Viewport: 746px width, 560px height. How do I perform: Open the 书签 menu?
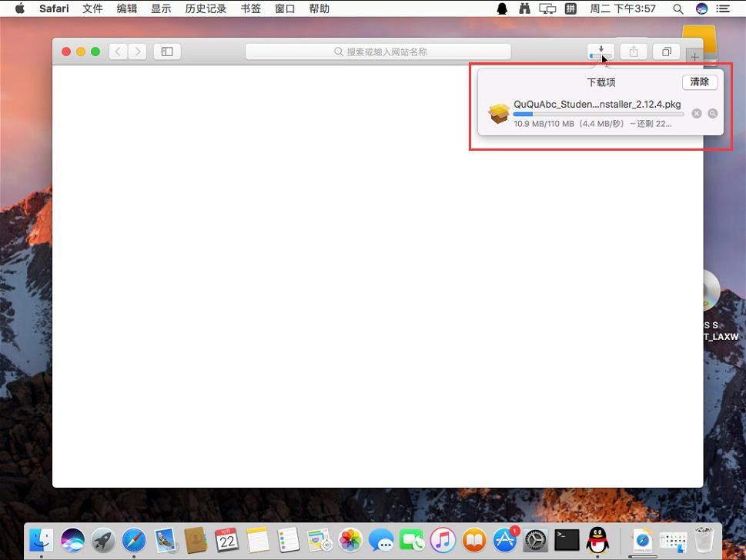click(250, 9)
